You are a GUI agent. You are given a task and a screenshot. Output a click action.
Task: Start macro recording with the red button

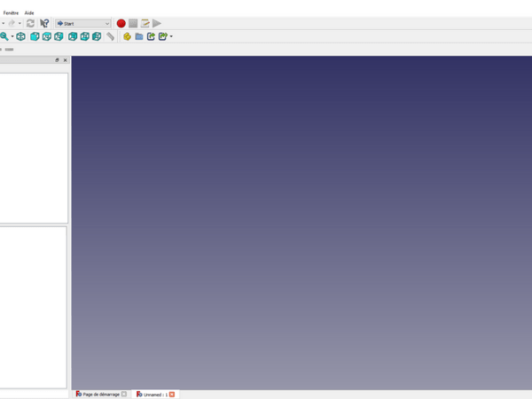[x=121, y=23]
